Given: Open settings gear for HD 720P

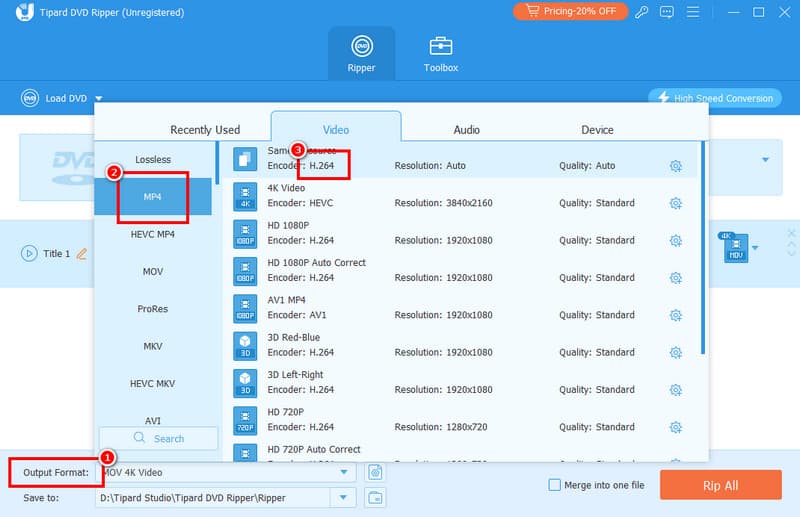Looking at the screenshot, I should pos(676,427).
